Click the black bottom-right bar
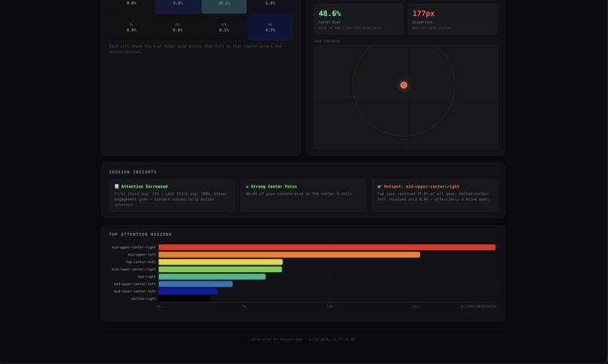 [x=184, y=298]
